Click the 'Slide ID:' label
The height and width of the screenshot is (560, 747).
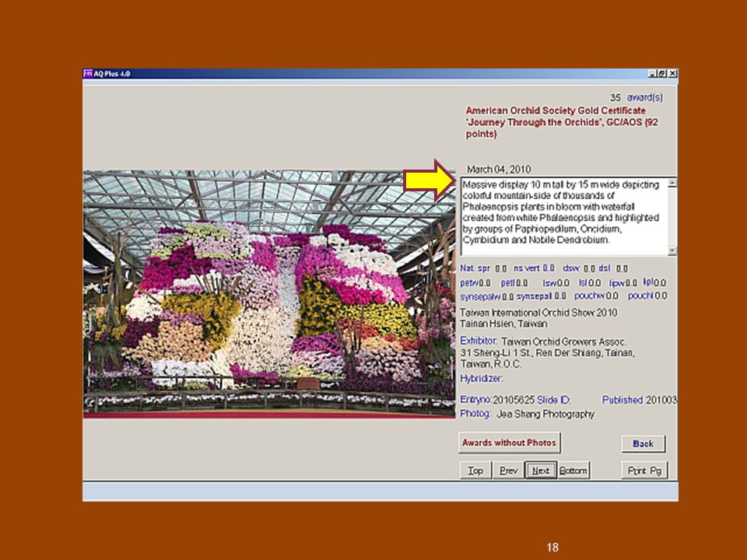(x=553, y=400)
